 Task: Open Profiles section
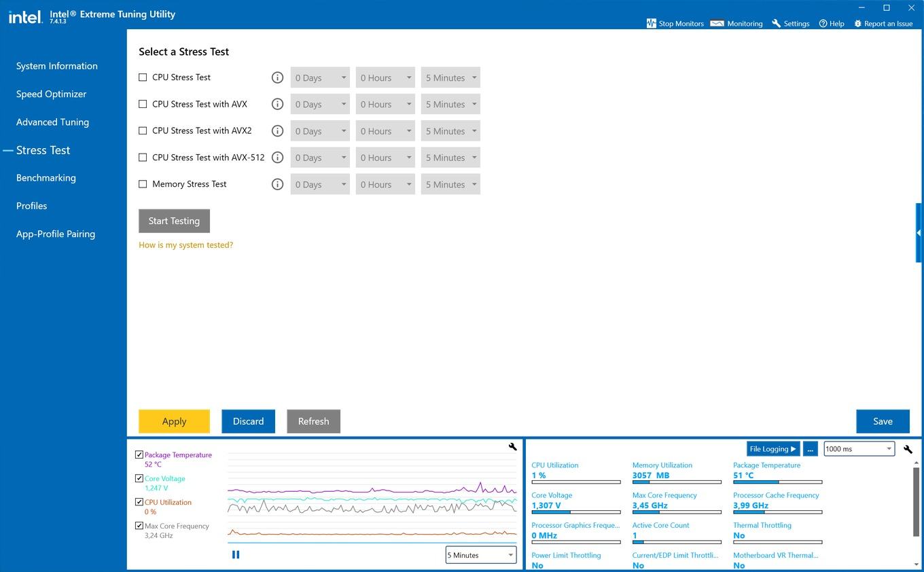[32, 206]
